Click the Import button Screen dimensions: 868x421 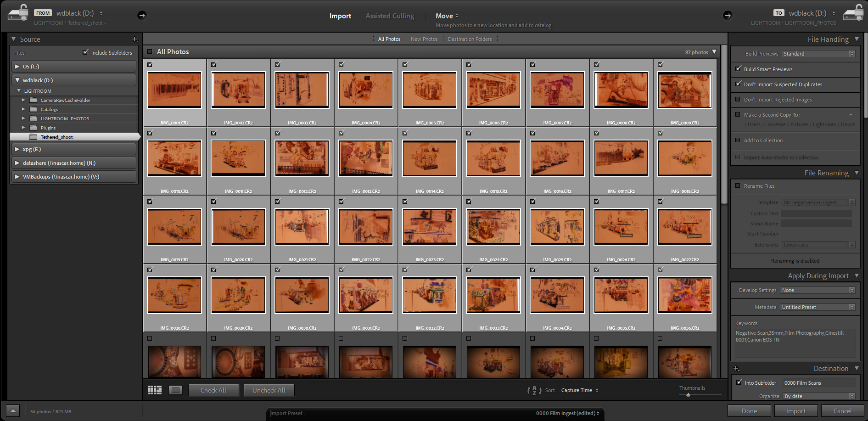click(795, 411)
